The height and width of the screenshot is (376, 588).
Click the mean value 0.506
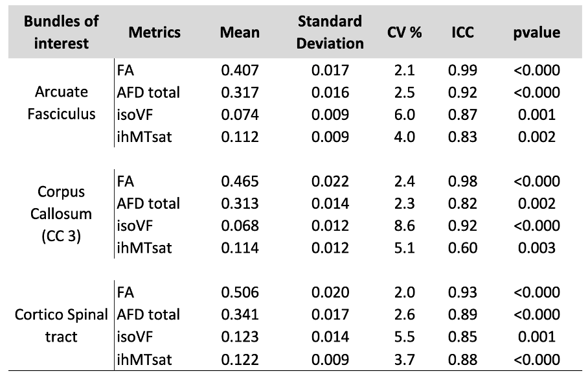click(240, 293)
